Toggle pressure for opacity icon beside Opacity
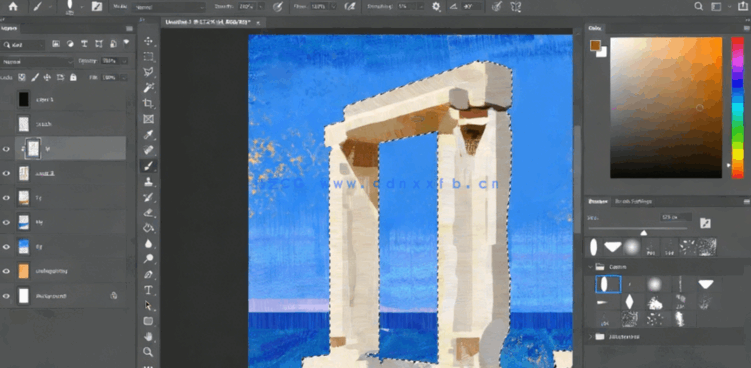This screenshot has width=751, height=368. pyautogui.click(x=277, y=7)
